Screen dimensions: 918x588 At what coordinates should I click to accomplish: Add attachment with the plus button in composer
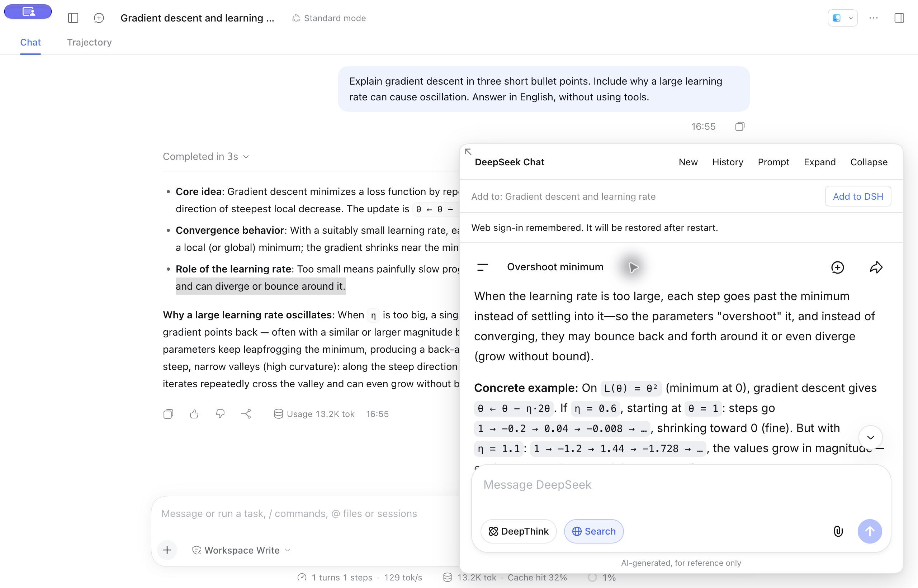click(167, 550)
